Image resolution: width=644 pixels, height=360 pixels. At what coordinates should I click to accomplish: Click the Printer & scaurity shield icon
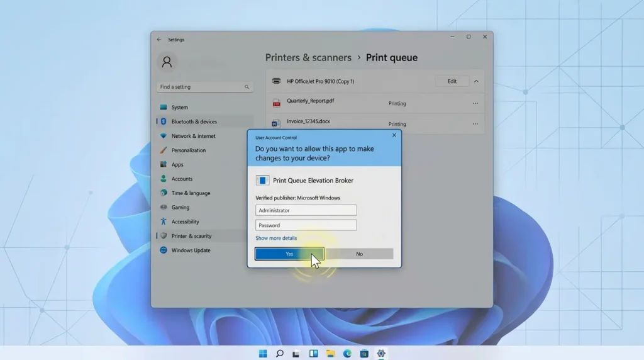click(x=164, y=236)
